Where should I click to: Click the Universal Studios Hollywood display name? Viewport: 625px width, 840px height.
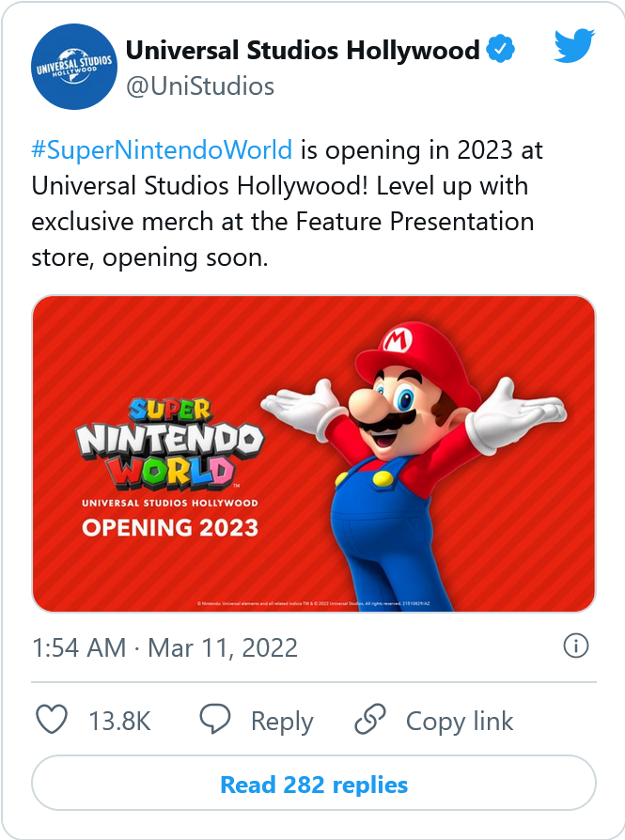(x=303, y=50)
